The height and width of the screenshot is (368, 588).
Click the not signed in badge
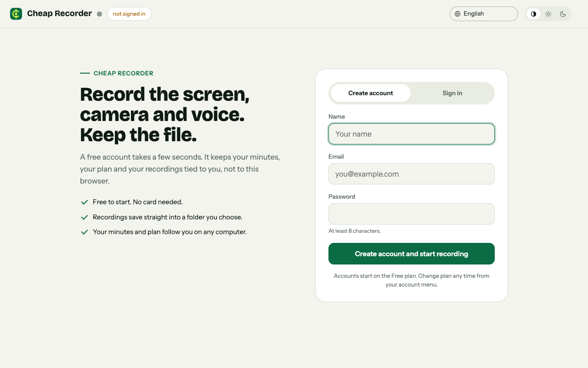point(129,14)
